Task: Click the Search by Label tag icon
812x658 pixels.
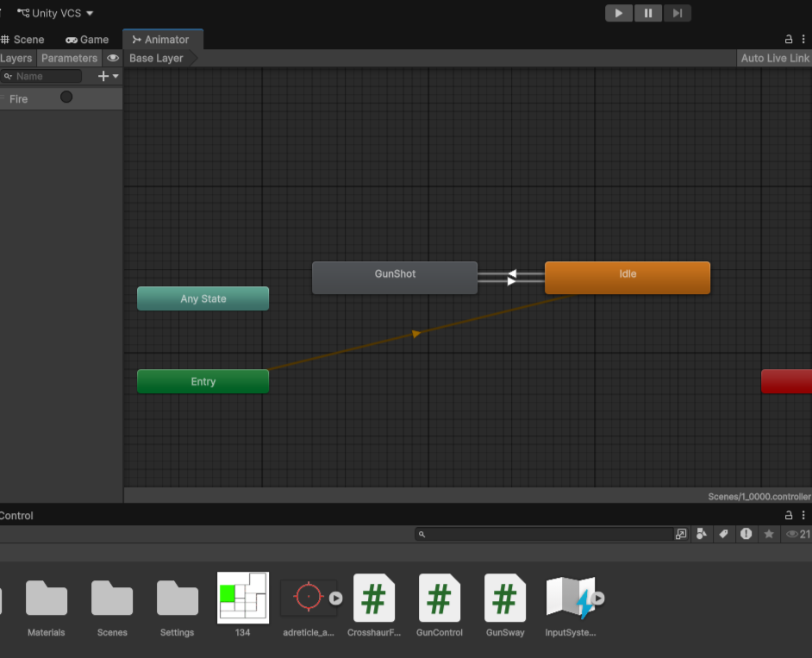Action: (724, 534)
